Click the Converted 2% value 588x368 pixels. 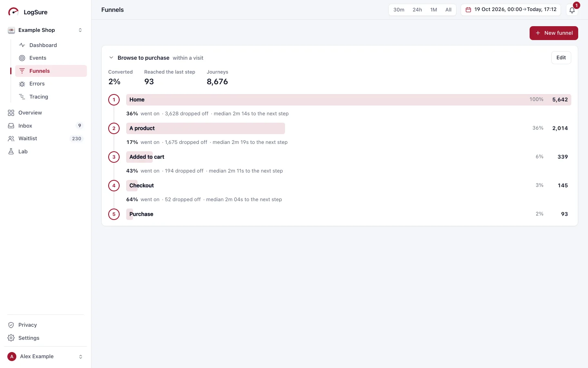[x=114, y=82]
